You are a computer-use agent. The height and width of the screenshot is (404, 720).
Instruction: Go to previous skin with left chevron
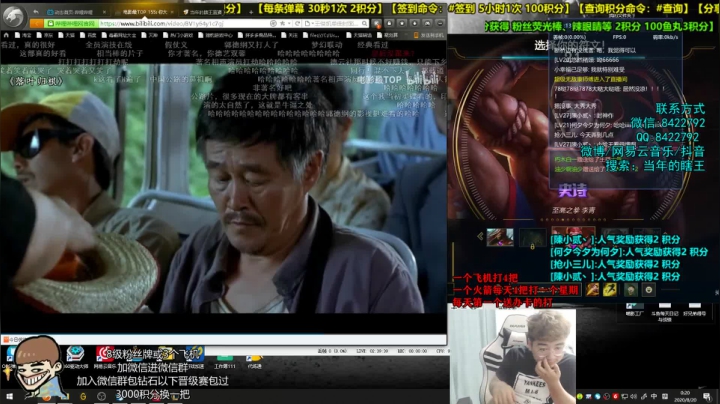point(480,236)
